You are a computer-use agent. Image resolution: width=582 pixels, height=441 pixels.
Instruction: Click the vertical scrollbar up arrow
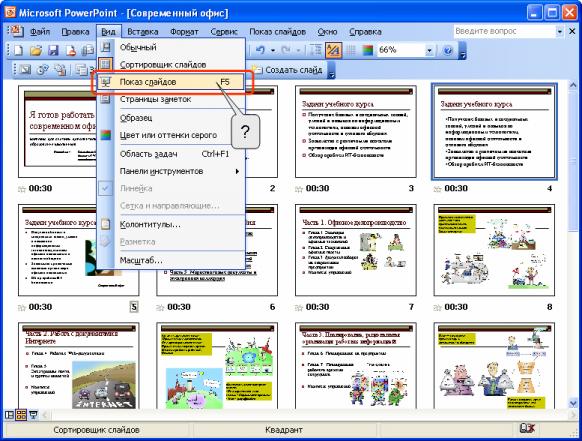[x=573, y=86]
